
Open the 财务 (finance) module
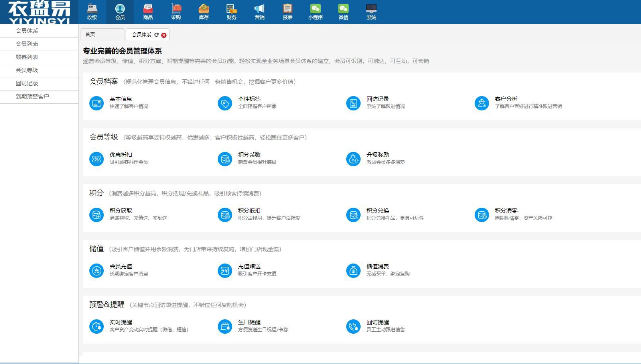pyautogui.click(x=232, y=11)
